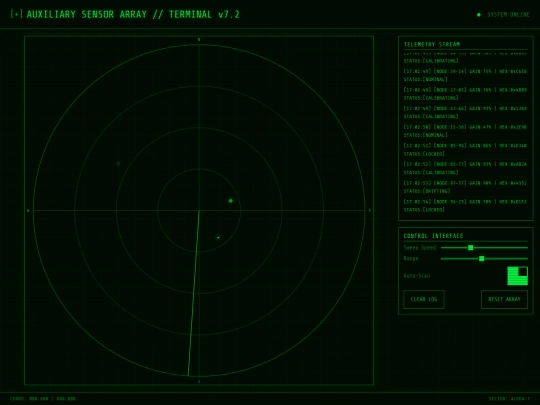Click the RESET ARRAY button
Screen dimensions: 540x405
pos(504,299)
